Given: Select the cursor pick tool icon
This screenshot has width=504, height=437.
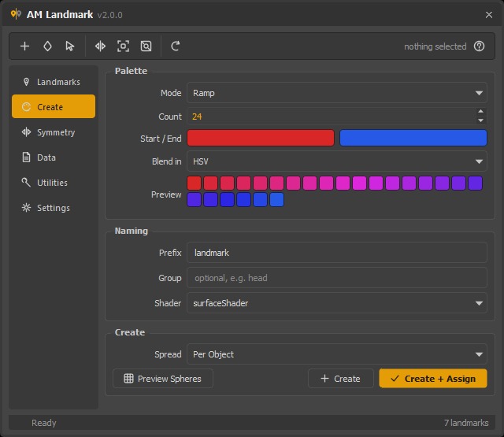Looking at the screenshot, I should coord(70,46).
